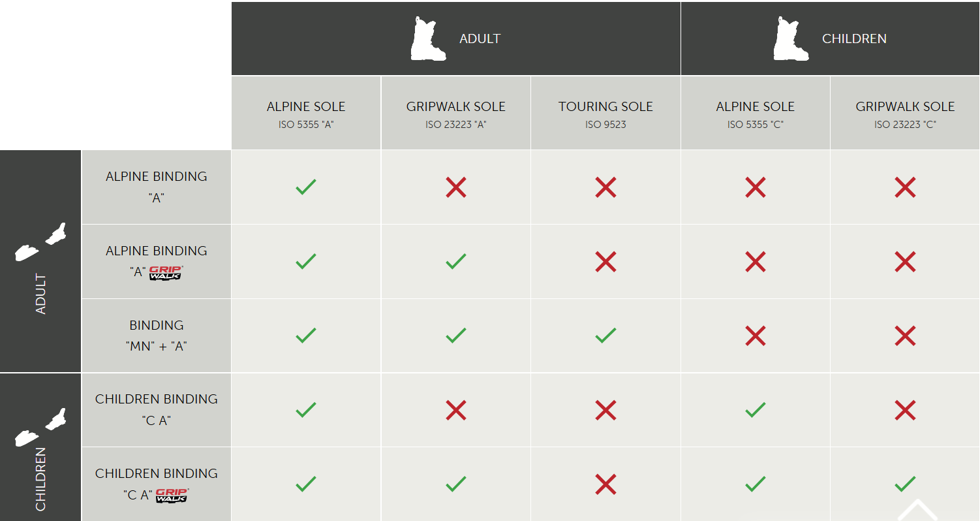Viewport: 980px width, 521px height.
Task: Click the adult ski binding icon
Action: pos(40,243)
